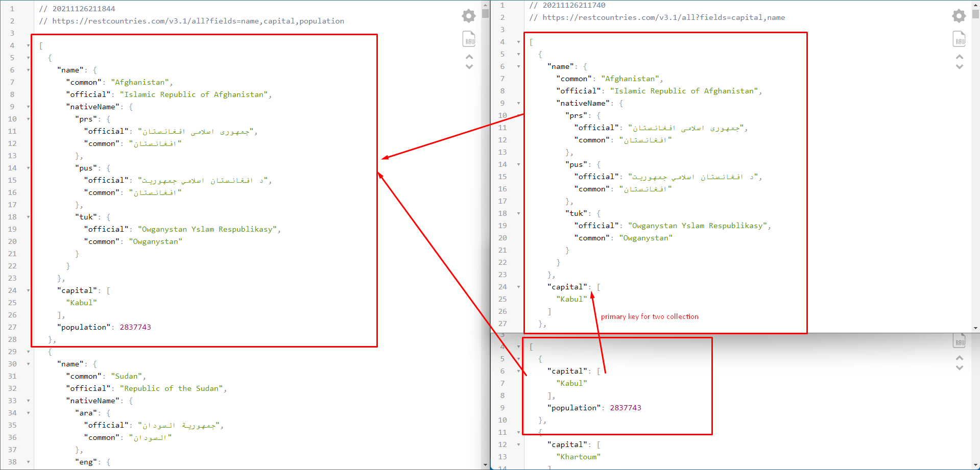This screenshot has height=470, width=980.
Task: Open settings gear in upper right pane
Action: tap(959, 16)
